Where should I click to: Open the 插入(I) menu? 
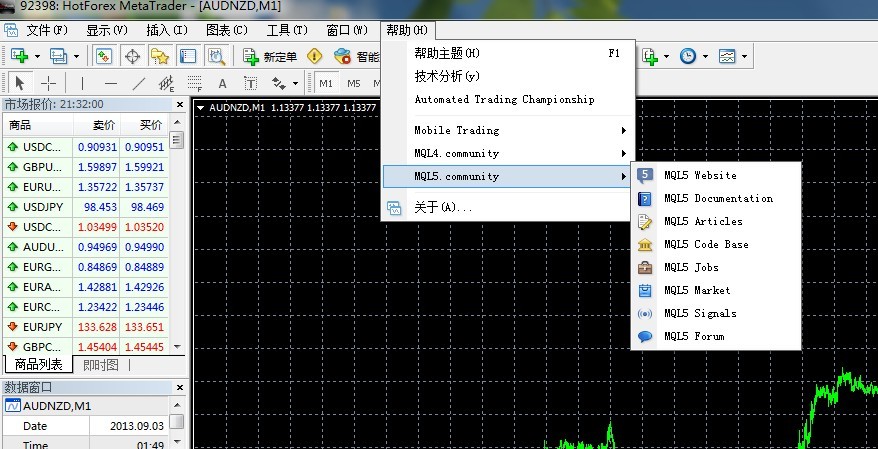point(167,30)
